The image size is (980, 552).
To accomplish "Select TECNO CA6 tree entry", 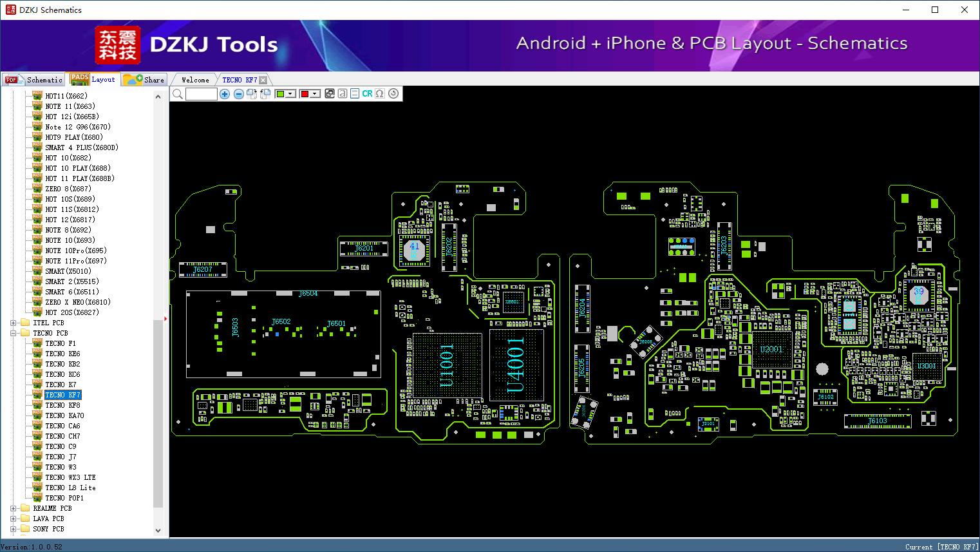I will [62, 426].
